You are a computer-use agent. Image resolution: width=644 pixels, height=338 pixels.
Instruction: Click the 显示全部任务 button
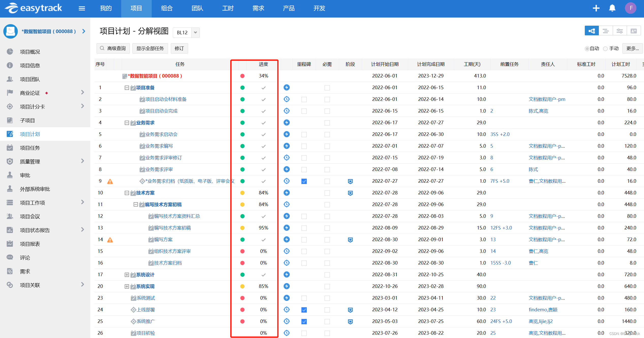(x=150, y=48)
